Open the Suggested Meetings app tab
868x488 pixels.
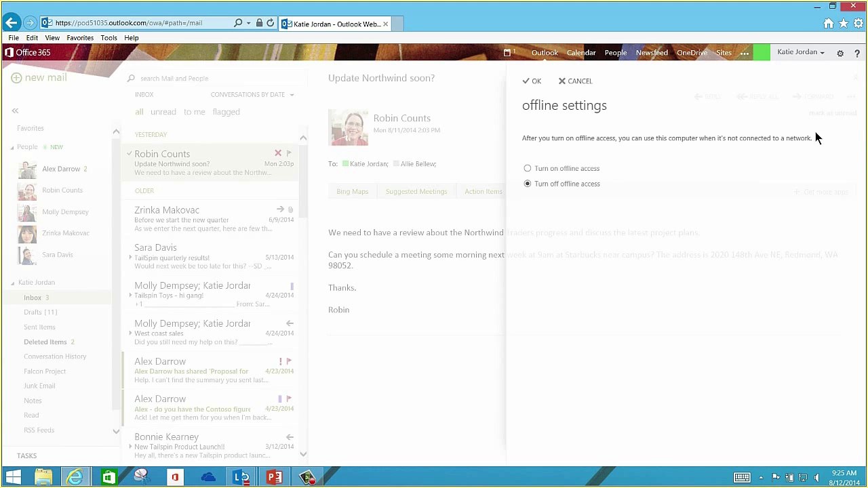[416, 191]
